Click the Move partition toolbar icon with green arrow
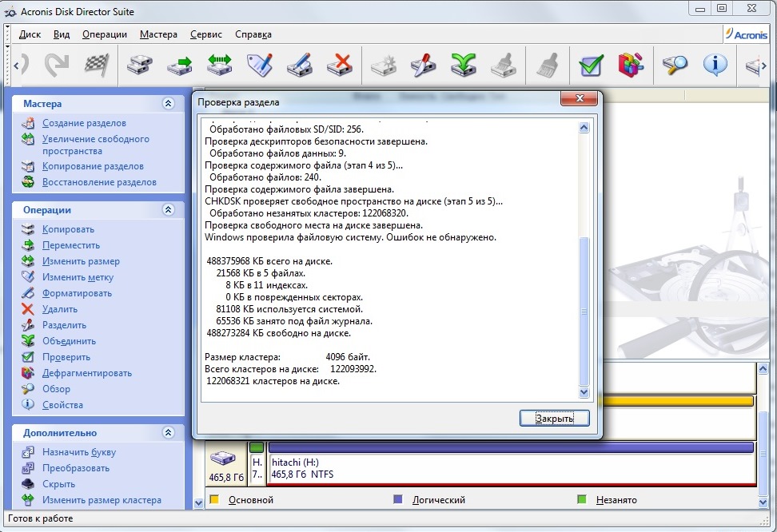Screen dimensions: 777x532 coord(179,65)
